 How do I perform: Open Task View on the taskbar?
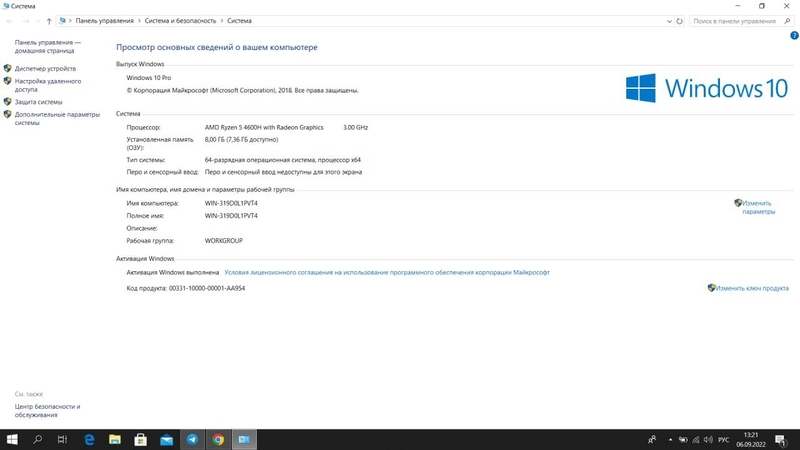tap(62, 439)
